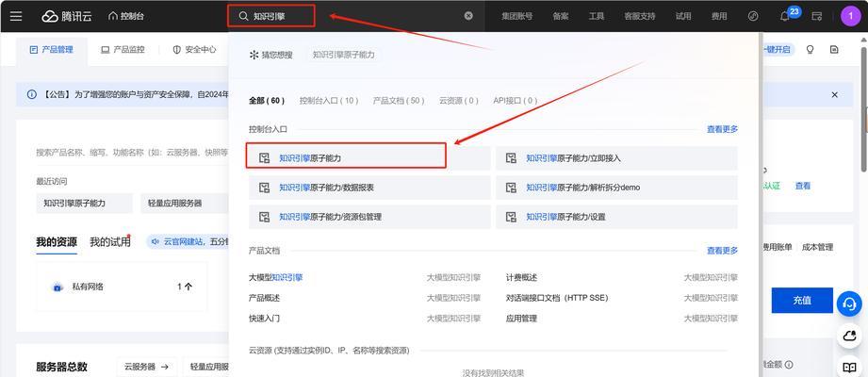The width and height of the screenshot is (868, 377).
Task: Go to the 控制台 home link
Action: tap(126, 16)
